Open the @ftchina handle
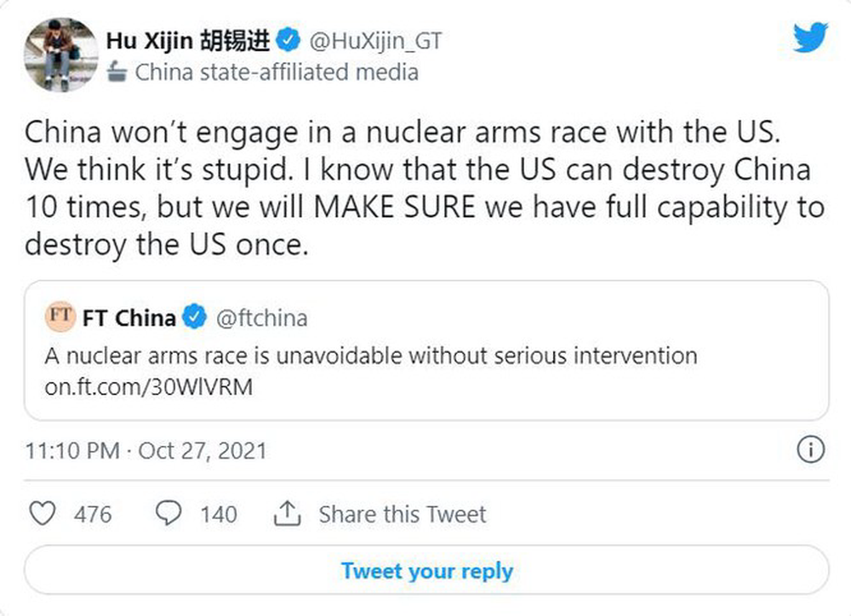851x616 pixels. [261, 318]
